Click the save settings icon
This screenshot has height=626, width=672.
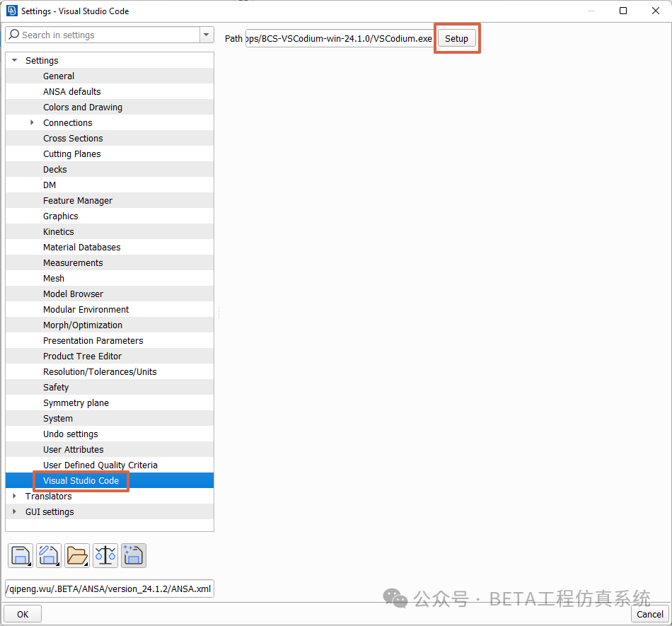point(21,556)
